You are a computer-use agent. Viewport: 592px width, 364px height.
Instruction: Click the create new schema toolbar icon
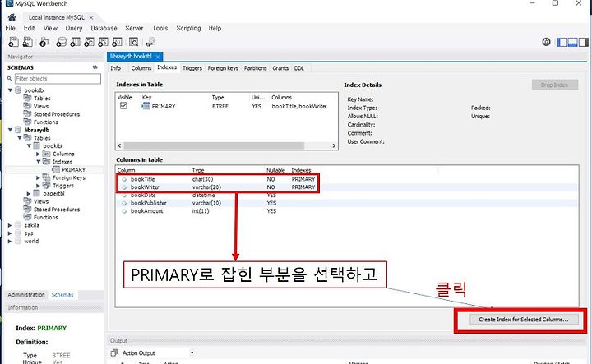(x=61, y=42)
